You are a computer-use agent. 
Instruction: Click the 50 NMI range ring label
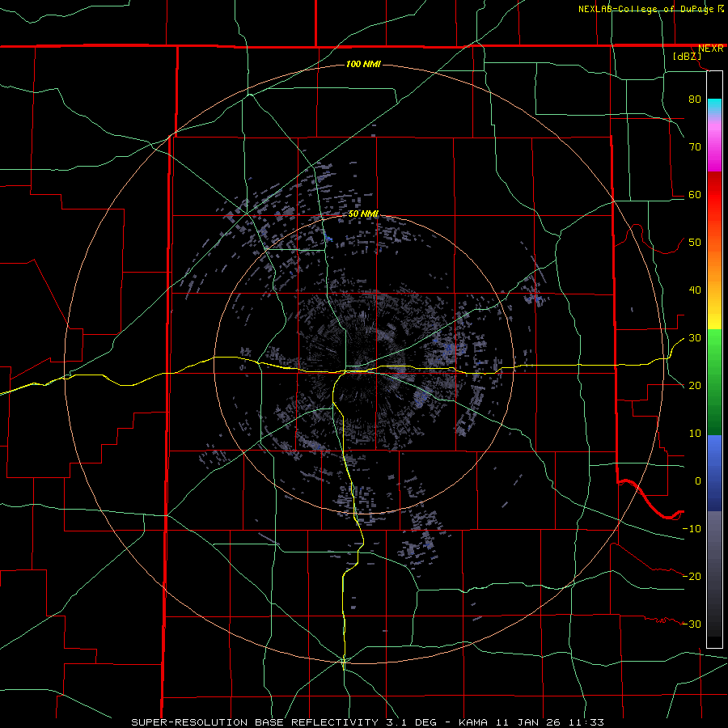(363, 214)
